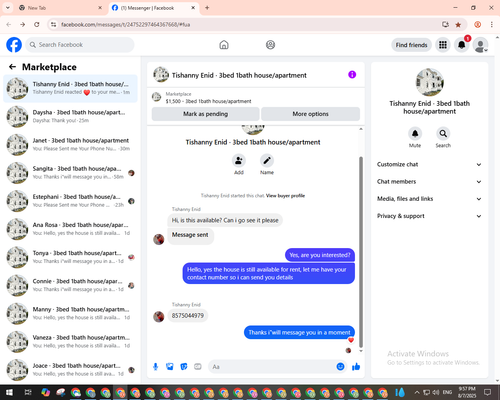Show hidden tray icons chevron
This screenshot has height=400, width=500.
417,392
